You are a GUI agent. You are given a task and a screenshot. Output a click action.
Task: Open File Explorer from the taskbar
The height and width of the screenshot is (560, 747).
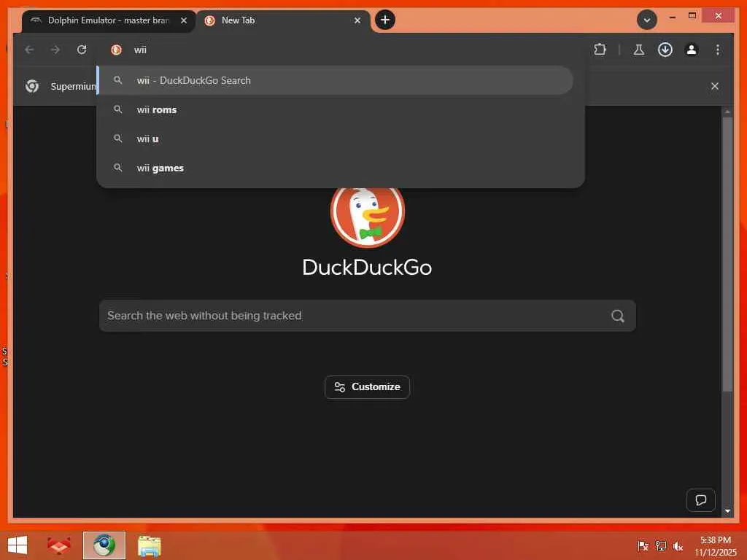click(150, 545)
